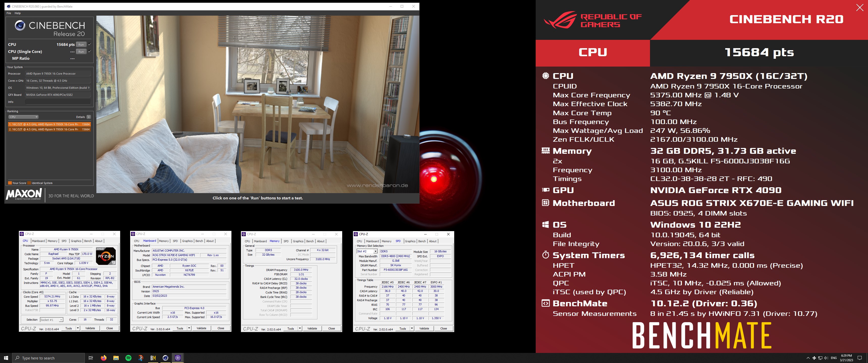Open the volume control in the tray
The image size is (868, 363).
pos(826,358)
